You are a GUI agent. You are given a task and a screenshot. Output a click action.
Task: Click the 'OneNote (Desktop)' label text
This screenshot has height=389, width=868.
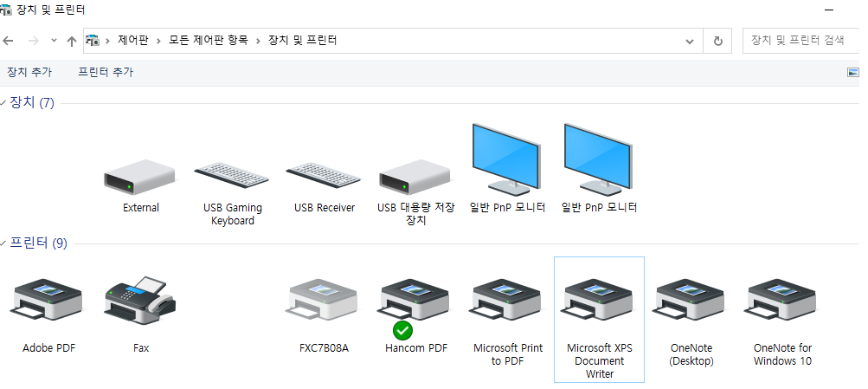691,354
